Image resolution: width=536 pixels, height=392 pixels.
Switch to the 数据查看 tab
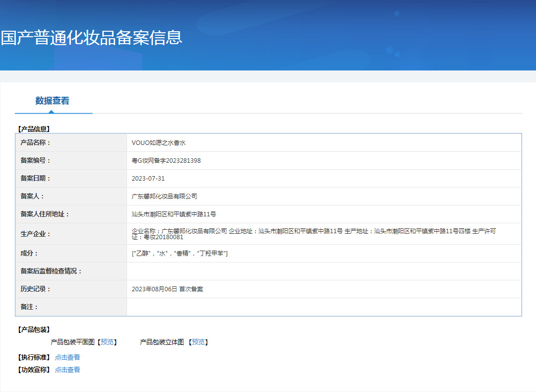52,101
